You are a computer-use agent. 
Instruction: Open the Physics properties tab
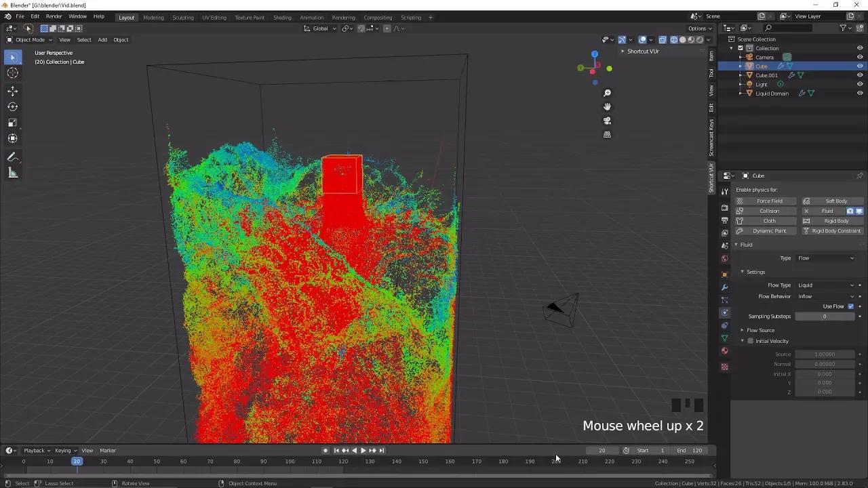pyautogui.click(x=724, y=312)
